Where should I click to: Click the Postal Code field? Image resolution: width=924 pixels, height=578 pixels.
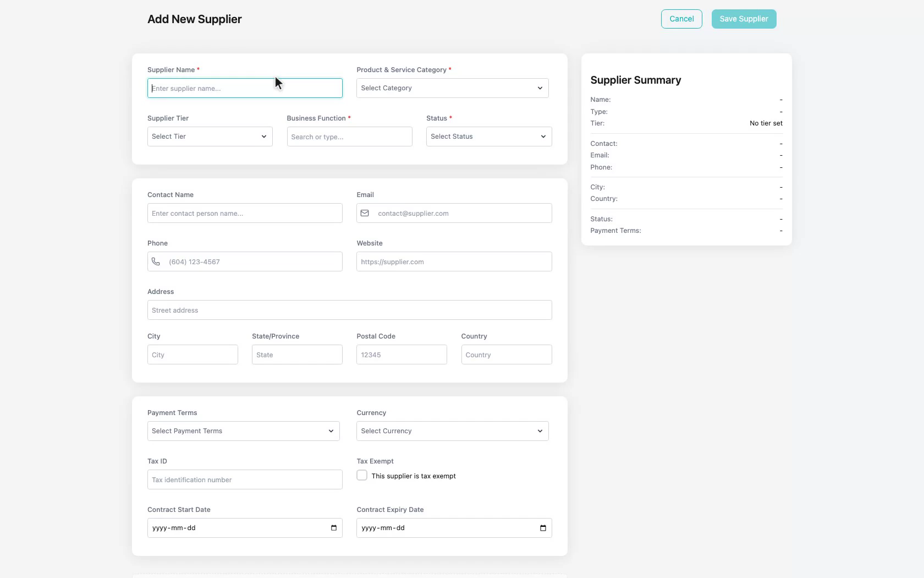tap(402, 355)
